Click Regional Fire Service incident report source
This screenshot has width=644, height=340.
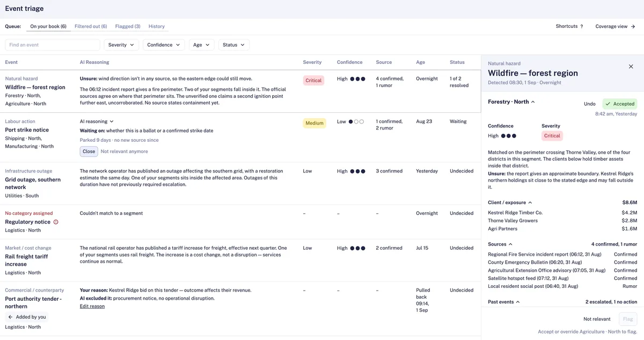coord(562,255)
